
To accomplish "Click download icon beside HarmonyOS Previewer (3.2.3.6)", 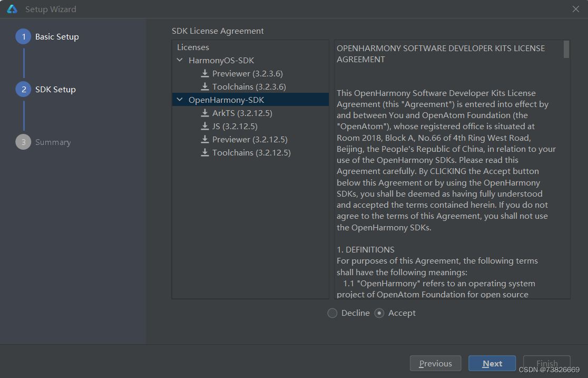I will [205, 74].
